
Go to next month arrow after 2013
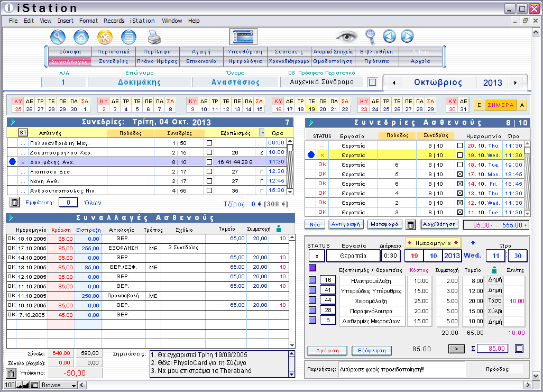(x=516, y=83)
